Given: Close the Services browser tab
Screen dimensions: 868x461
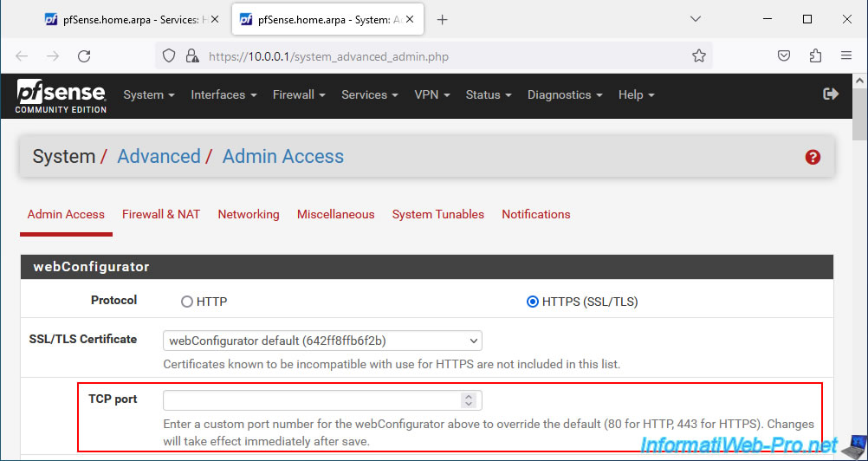Looking at the screenshot, I should click(x=215, y=19).
